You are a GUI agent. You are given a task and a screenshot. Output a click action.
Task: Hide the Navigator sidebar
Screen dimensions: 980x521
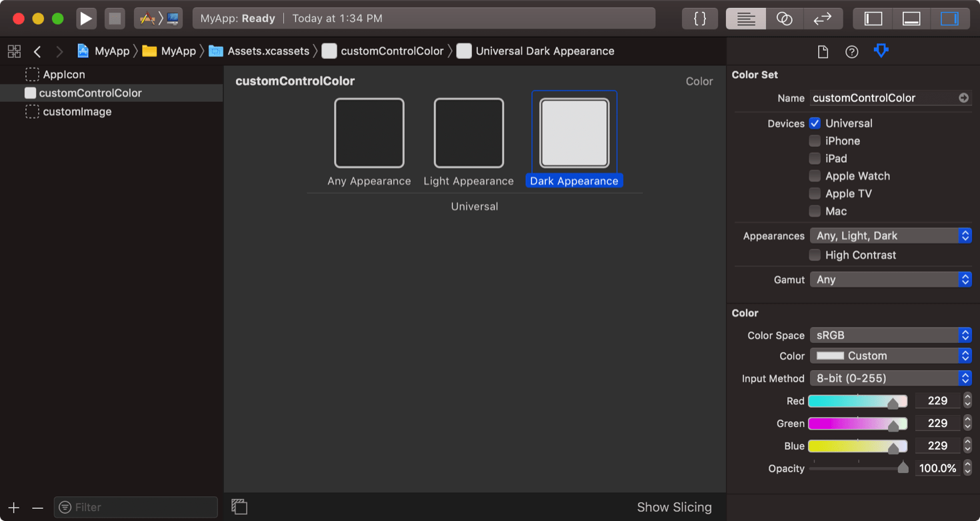(x=873, y=18)
